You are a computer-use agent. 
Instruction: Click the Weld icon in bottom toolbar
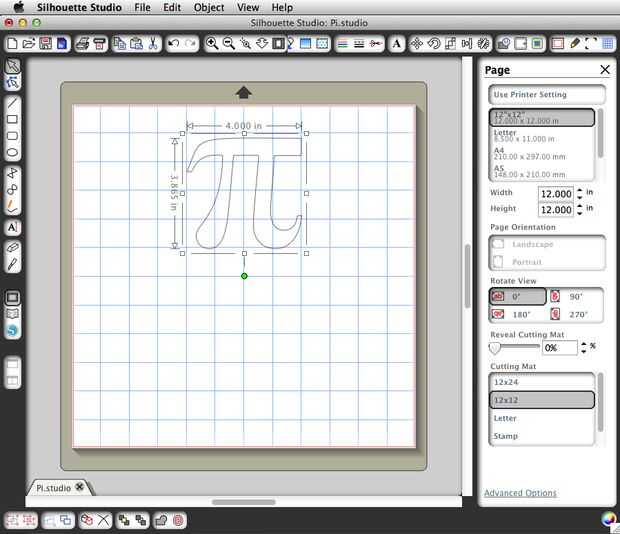point(161,520)
